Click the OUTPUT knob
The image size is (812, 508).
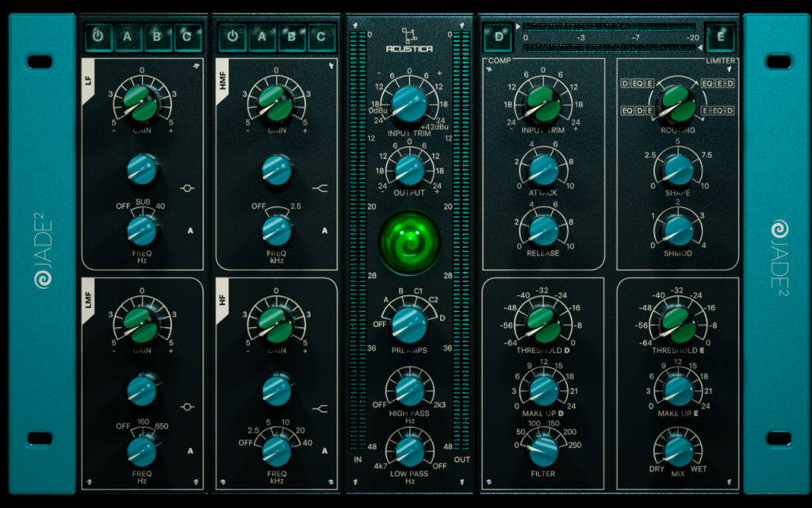coord(409,170)
